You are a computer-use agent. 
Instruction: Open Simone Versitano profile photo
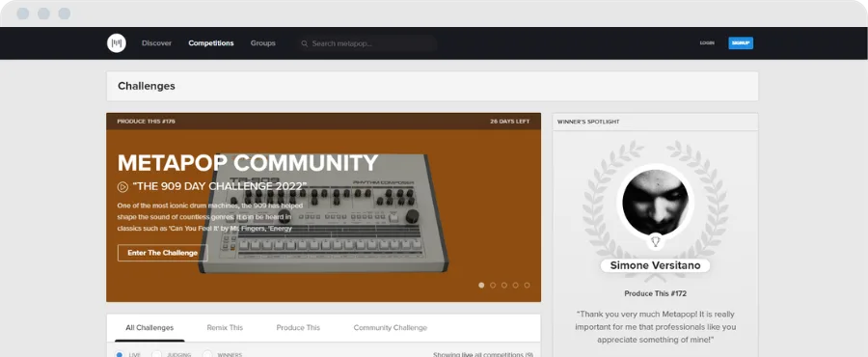[656, 202]
